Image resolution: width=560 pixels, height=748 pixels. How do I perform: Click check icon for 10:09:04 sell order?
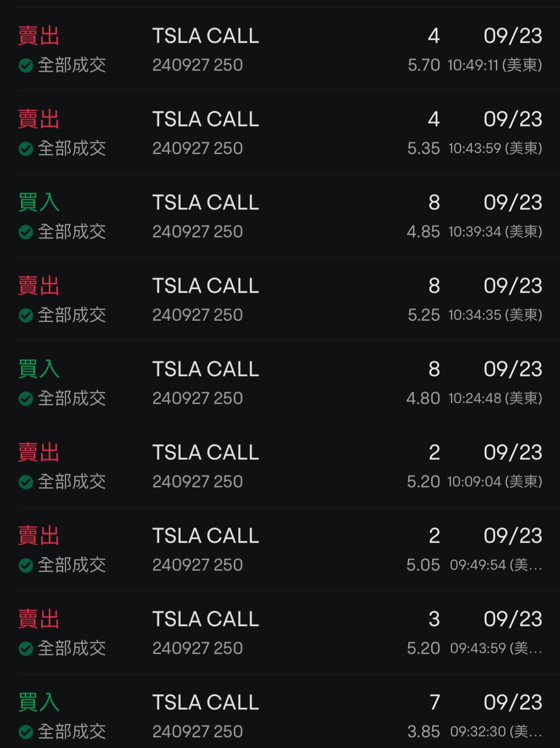[x=26, y=482]
